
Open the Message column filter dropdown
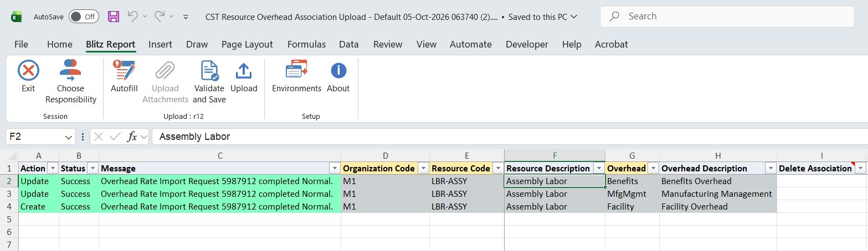pos(335,168)
